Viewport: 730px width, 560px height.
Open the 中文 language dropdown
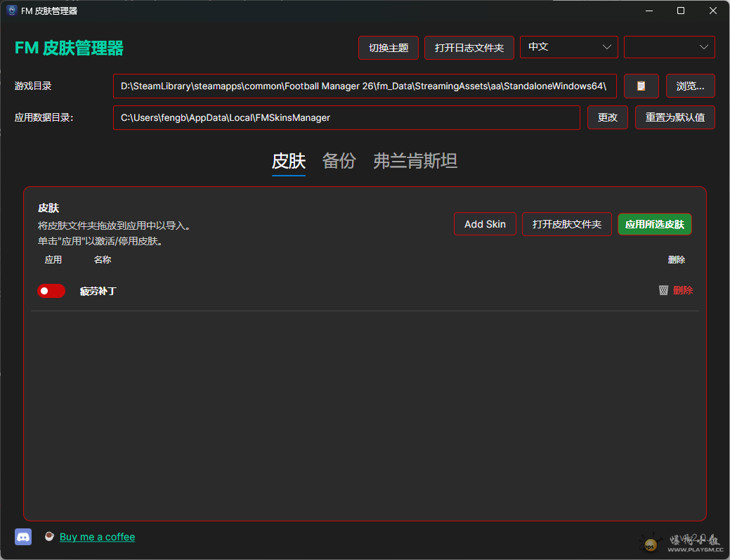click(x=568, y=47)
